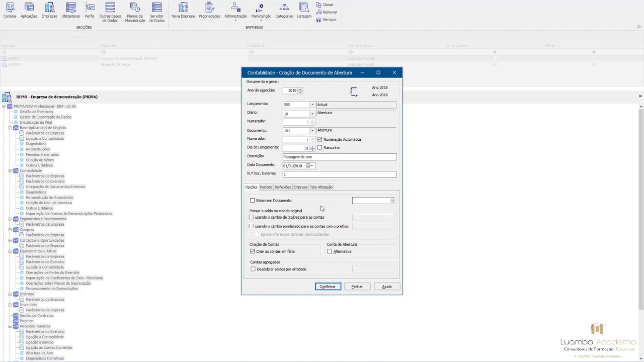Viewport: 644px width, 362px height.
Task: Toggle the Numeração Automática checkbox
Action: point(320,139)
